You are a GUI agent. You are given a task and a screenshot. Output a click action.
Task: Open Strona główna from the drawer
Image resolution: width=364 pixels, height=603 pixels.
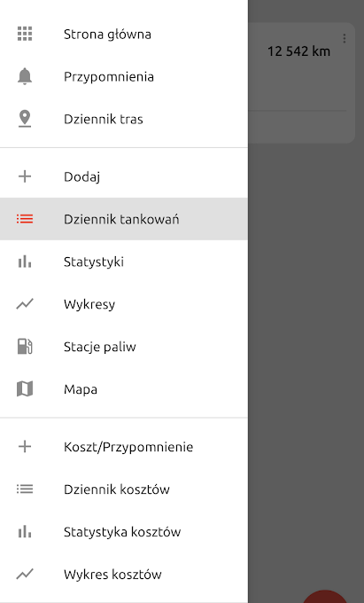click(124, 34)
